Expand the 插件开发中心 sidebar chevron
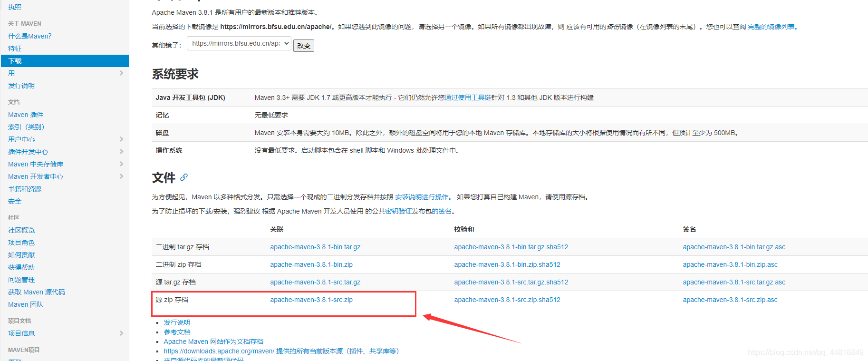868x361 pixels. tap(121, 152)
